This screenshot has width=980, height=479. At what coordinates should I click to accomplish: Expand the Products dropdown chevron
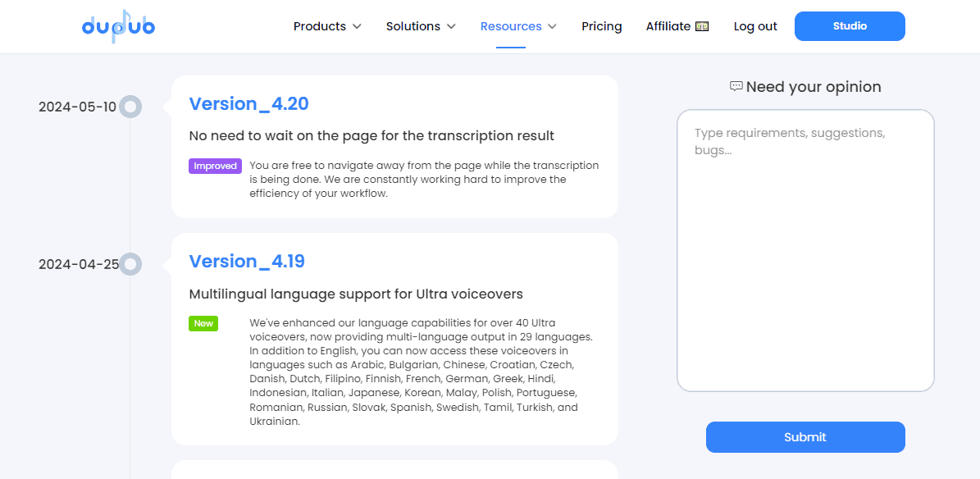pos(357,26)
